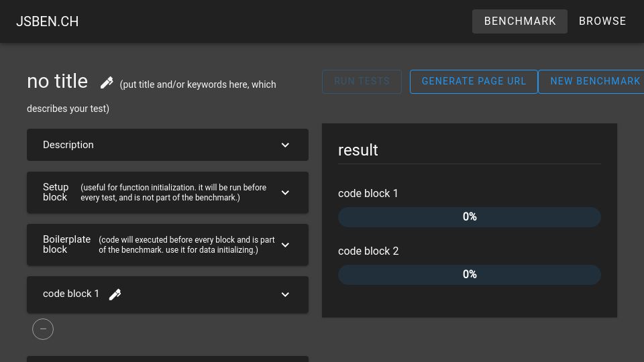Viewport: 644px width, 362px height.
Task: Click the code block 2 progress bar
Action: click(470, 275)
